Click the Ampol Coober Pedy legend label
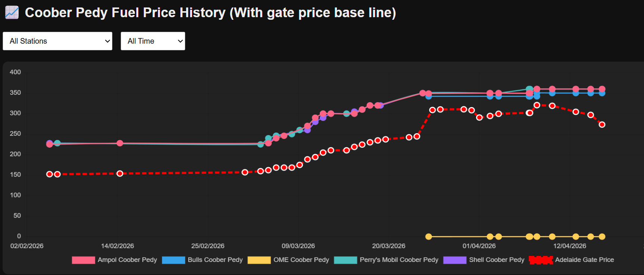 [127, 260]
